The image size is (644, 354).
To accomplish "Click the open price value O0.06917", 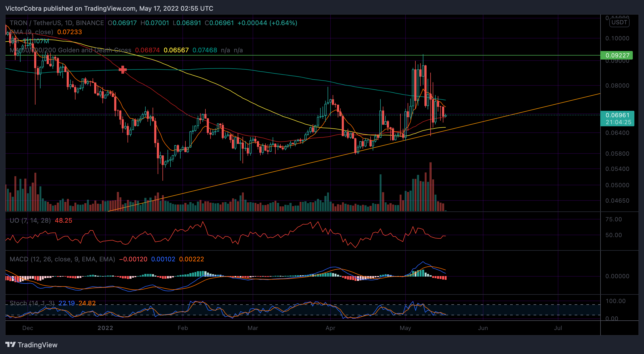I will [122, 23].
